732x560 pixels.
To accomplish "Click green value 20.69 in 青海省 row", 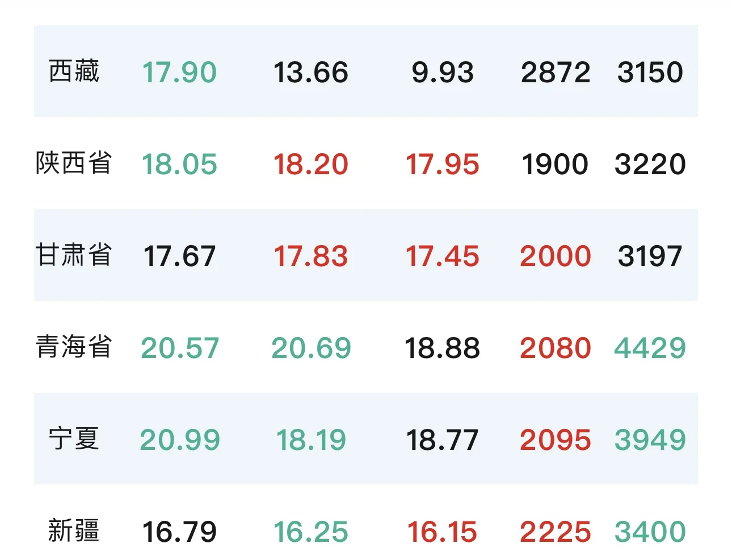I will click(x=311, y=348).
